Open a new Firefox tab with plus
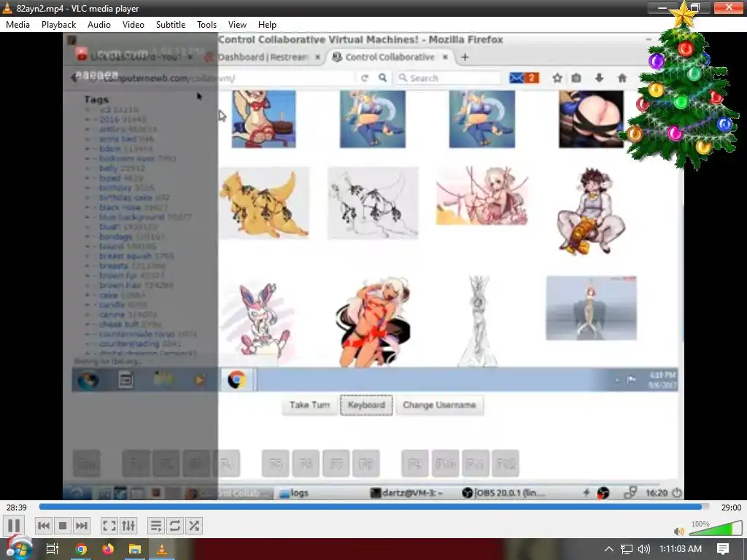This screenshot has width=747, height=560. pyautogui.click(x=465, y=57)
